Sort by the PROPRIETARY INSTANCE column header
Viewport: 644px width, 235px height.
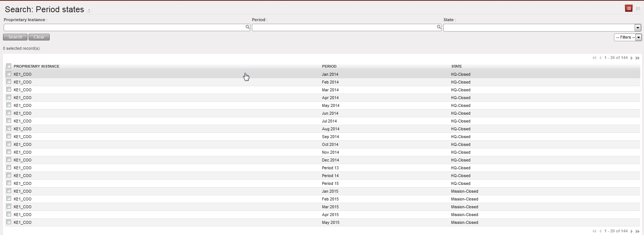click(x=36, y=66)
